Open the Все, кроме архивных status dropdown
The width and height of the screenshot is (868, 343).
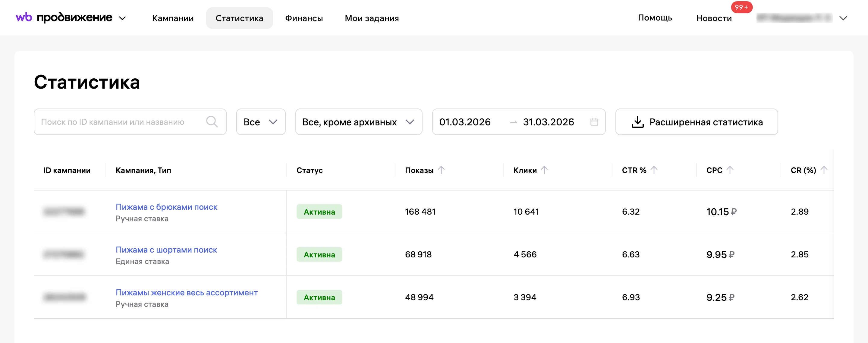pos(359,122)
